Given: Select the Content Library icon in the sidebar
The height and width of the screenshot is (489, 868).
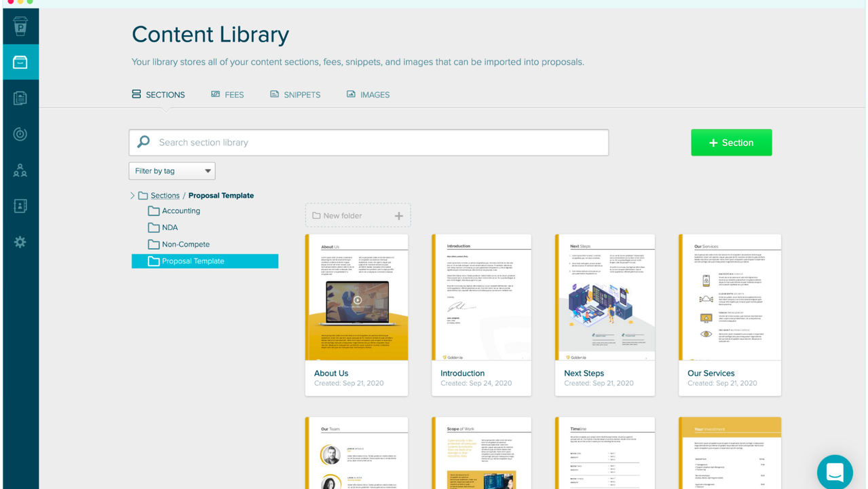Looking at the screenshot, I should pyautogui.click(x=20, y=61).
